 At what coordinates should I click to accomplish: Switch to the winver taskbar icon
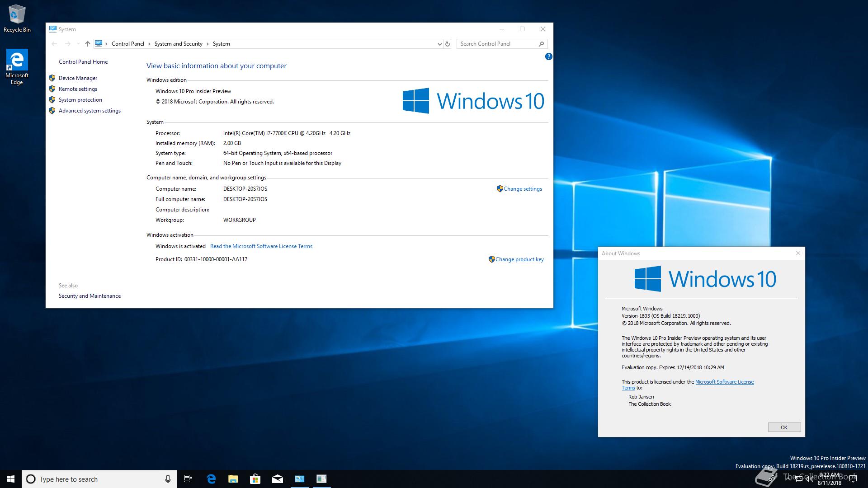321,479
